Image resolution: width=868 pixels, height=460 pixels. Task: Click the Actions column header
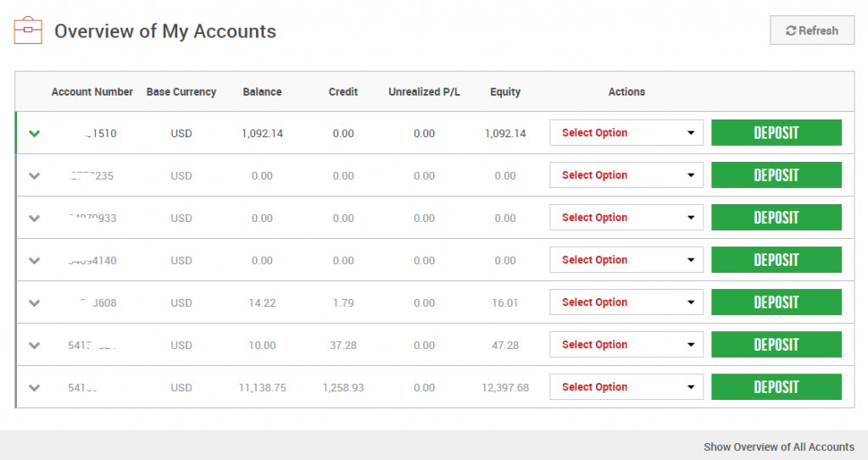tap(626, 91)
